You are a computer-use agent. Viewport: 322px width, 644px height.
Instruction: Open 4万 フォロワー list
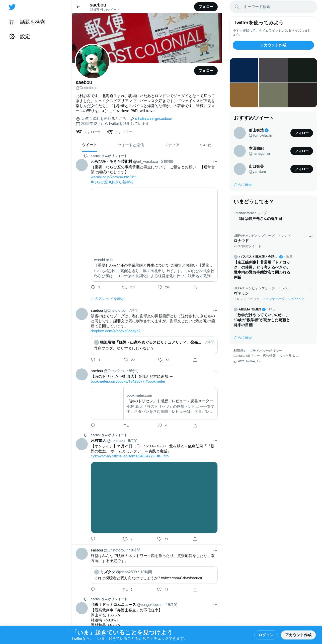point(120,132)
